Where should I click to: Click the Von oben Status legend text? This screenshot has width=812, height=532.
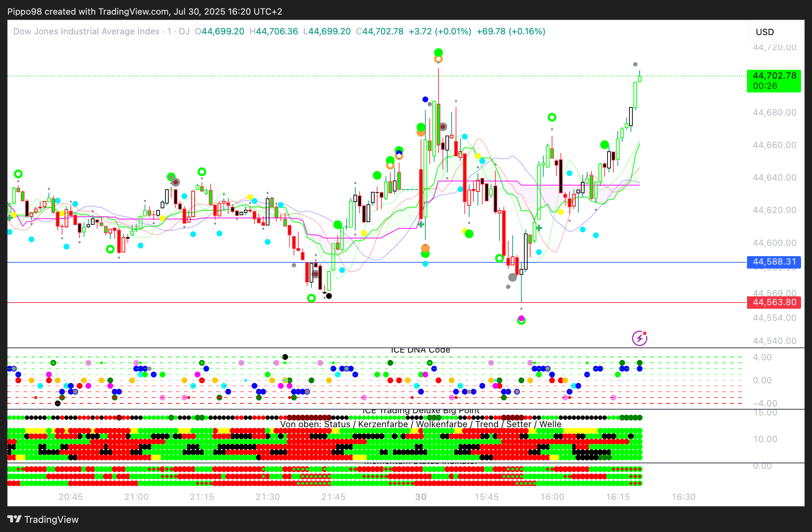click(x=420, y=424)
